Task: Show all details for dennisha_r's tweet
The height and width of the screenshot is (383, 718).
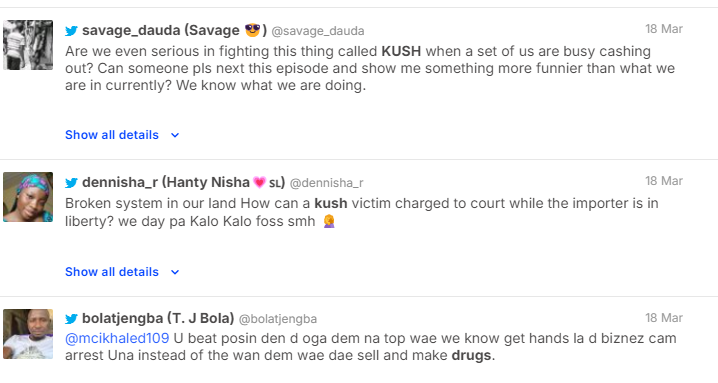Action: coord(112,272)
